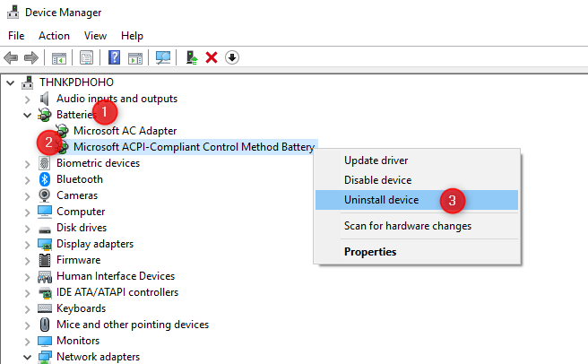Expand the Audio inputs and outputs chevron
This screenshot has height=364, width=588.
28,100
